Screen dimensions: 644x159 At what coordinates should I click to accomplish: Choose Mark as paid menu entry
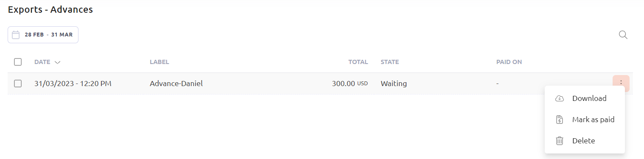(585, 120)
